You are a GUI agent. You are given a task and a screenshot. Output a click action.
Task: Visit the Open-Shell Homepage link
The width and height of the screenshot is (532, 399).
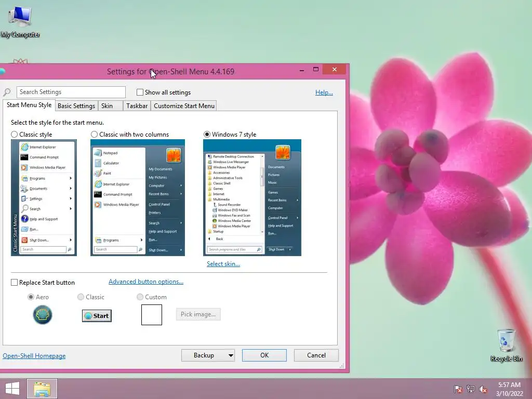click(x=34, y=355)
